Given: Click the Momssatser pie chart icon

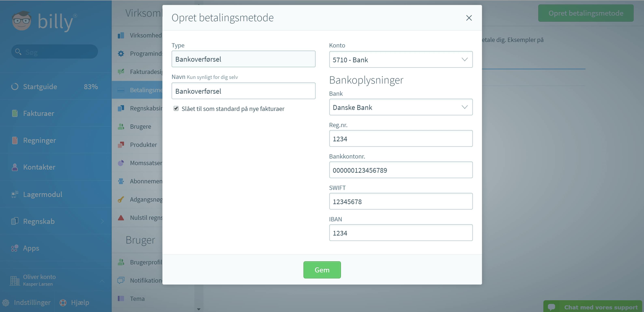Looking at the screenshot, I should point(121,163).
